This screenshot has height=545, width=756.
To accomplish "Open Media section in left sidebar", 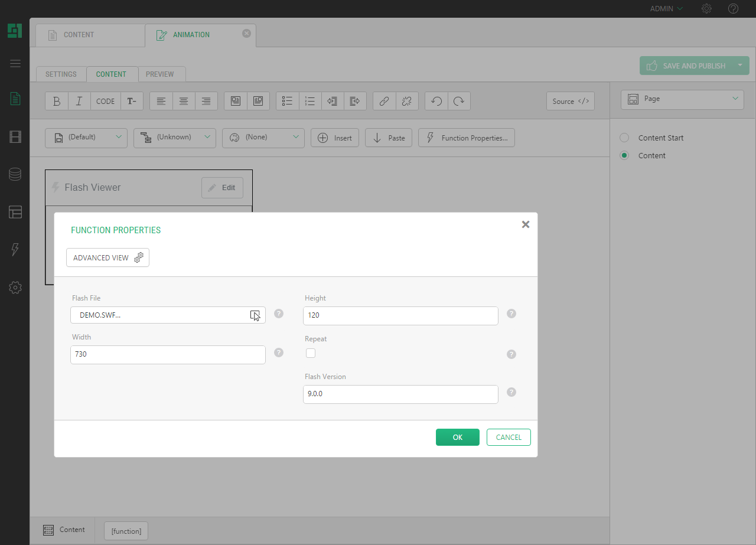I will coord(15,137).
